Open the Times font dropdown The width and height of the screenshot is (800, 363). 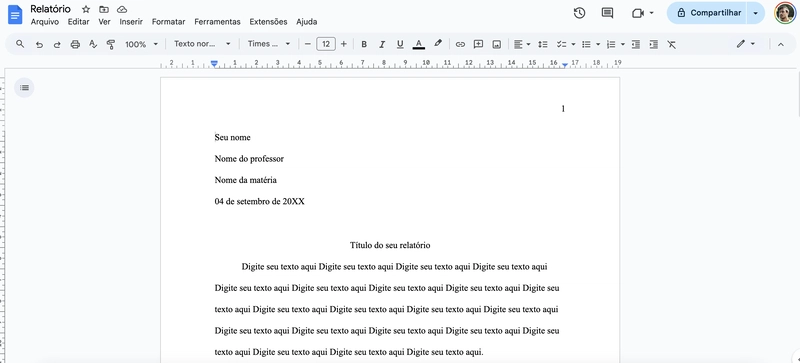269,44
